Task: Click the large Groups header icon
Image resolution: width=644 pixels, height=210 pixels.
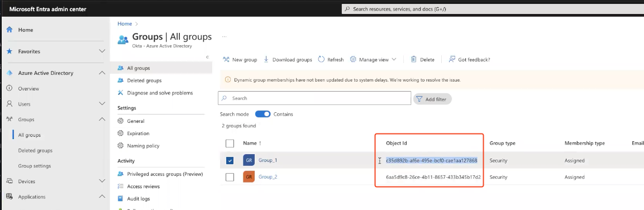Action: [123, 40]
